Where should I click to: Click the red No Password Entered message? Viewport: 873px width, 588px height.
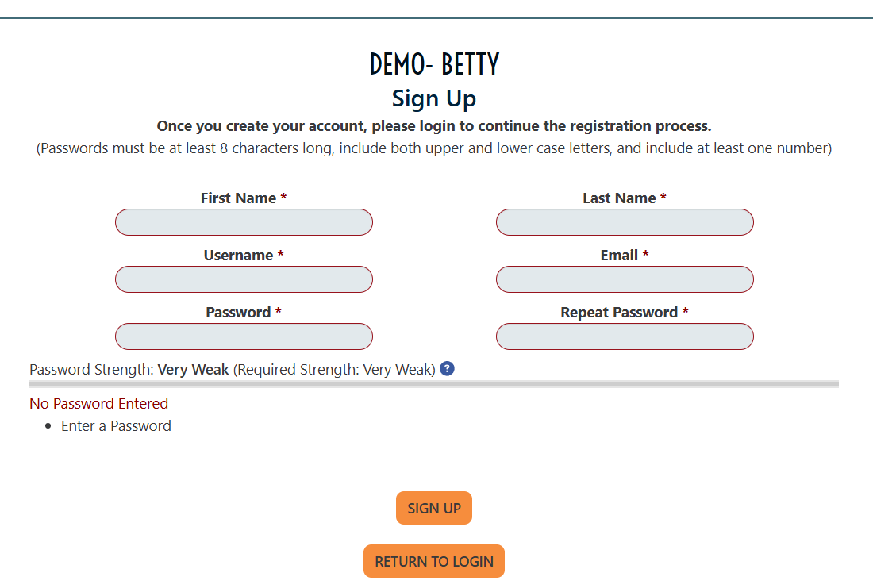pos(98,404)
